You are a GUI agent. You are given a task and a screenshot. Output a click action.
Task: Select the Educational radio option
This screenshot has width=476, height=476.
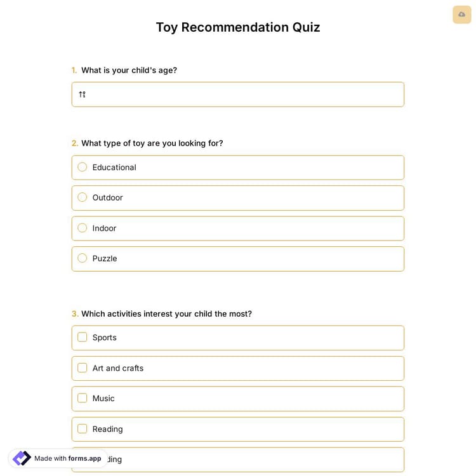coord(83,168)
